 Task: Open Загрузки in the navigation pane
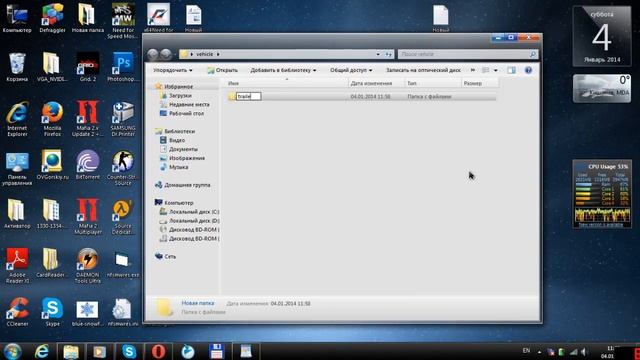180,96
